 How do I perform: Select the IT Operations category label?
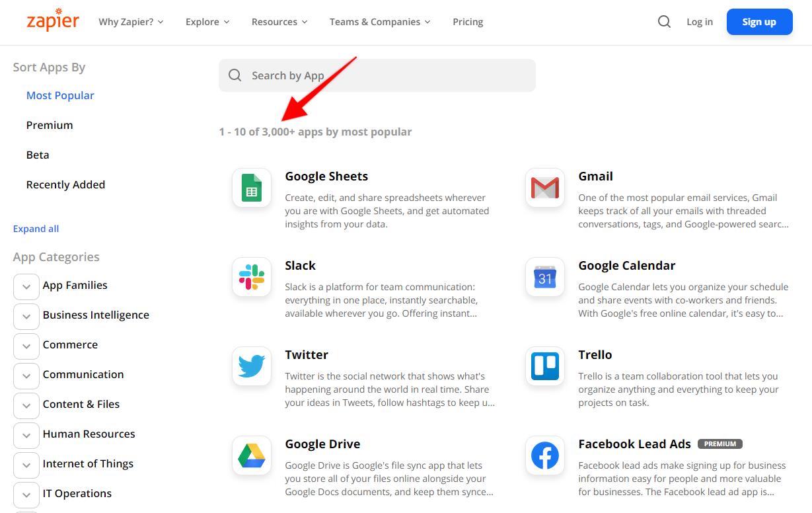click(x=77, y=494)
